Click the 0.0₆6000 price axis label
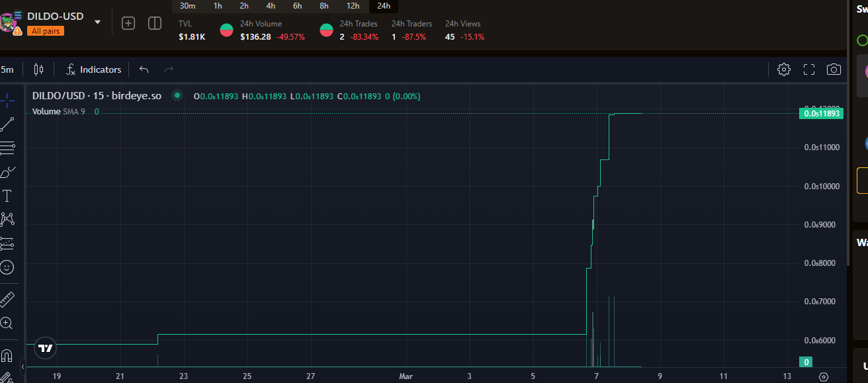The width and height of the screenshot is (868, 383). pyautogui.click(x=821, y=341)
